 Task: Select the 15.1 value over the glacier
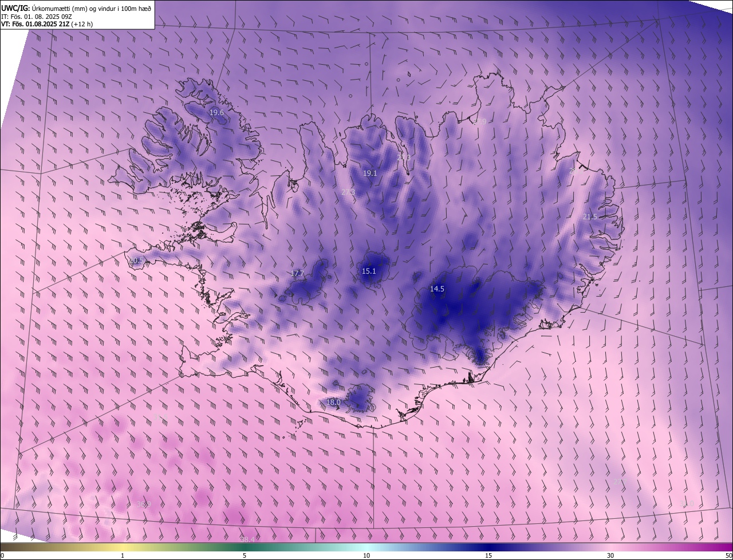tap(369, 271)
